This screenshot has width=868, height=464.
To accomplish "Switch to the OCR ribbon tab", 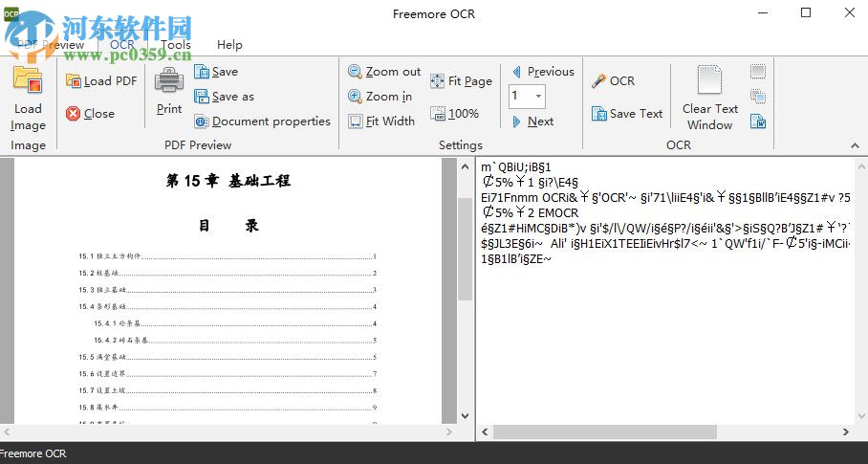I will pyautogui.click(x=121, y=45).
